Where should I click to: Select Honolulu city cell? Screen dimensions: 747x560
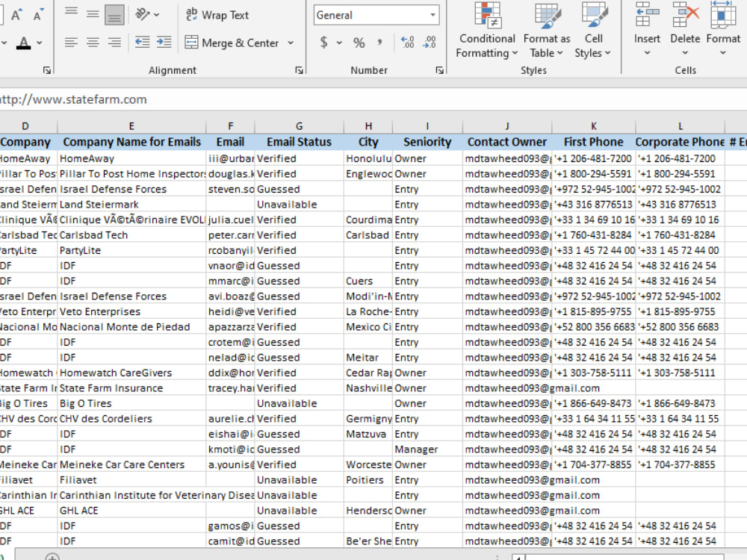368,158
